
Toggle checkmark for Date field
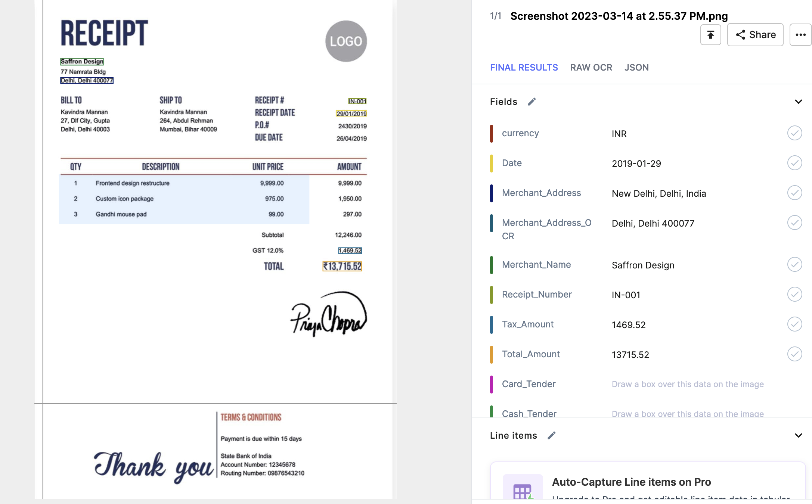coord(794,163)
